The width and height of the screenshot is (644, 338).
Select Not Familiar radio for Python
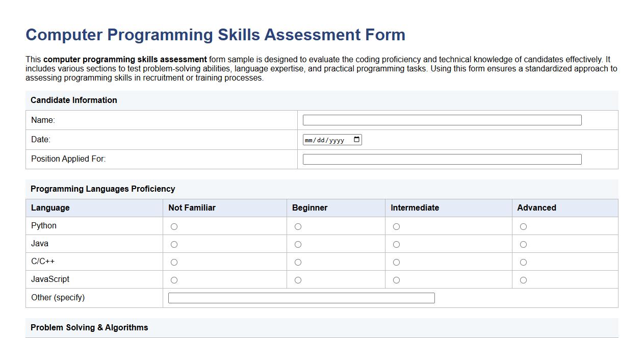click(174, 226)
